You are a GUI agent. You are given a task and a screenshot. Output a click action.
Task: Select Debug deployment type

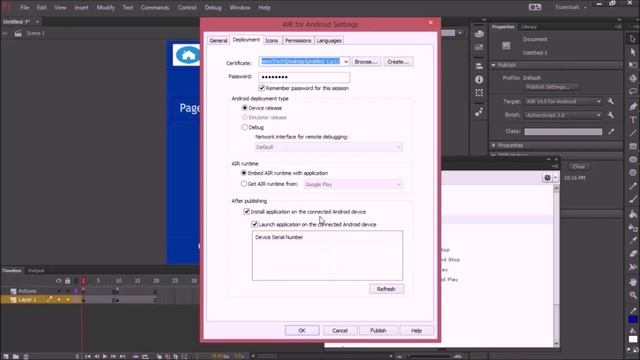coord(244,127)
